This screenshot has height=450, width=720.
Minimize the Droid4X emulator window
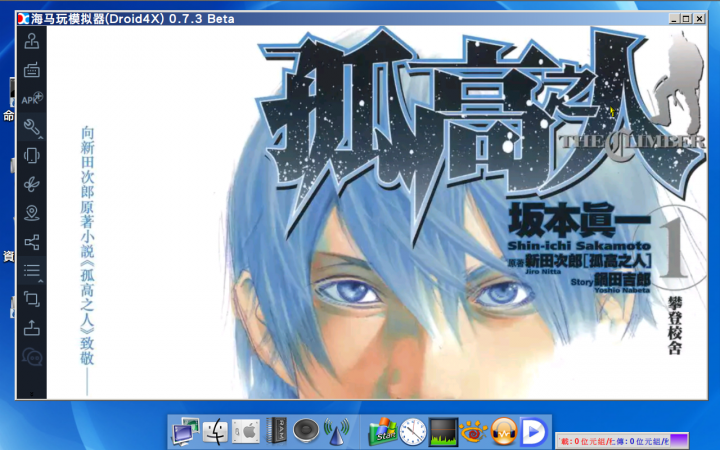click(674, 19)
